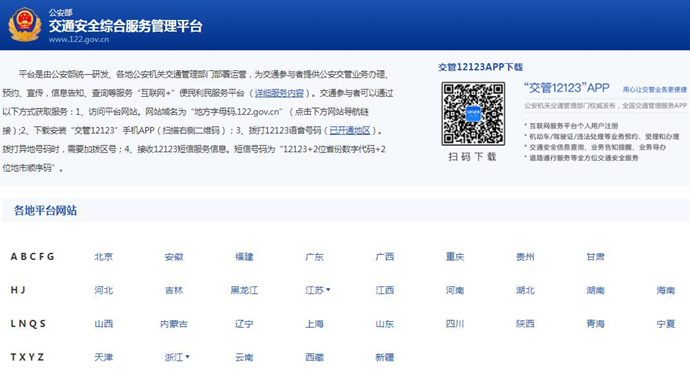Open the 内蒙古 region link
This screenshot has height=376, width=690.
pos(174,324)
